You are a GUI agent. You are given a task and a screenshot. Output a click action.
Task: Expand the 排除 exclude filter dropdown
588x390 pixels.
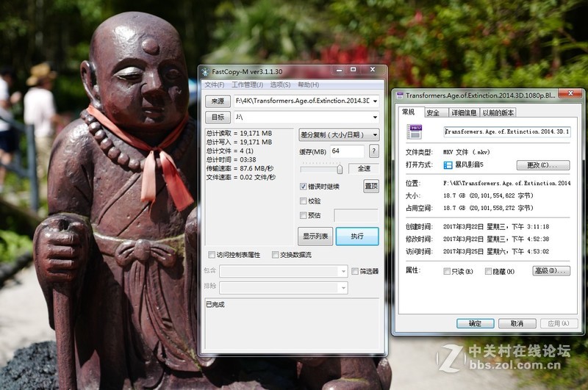343,288
